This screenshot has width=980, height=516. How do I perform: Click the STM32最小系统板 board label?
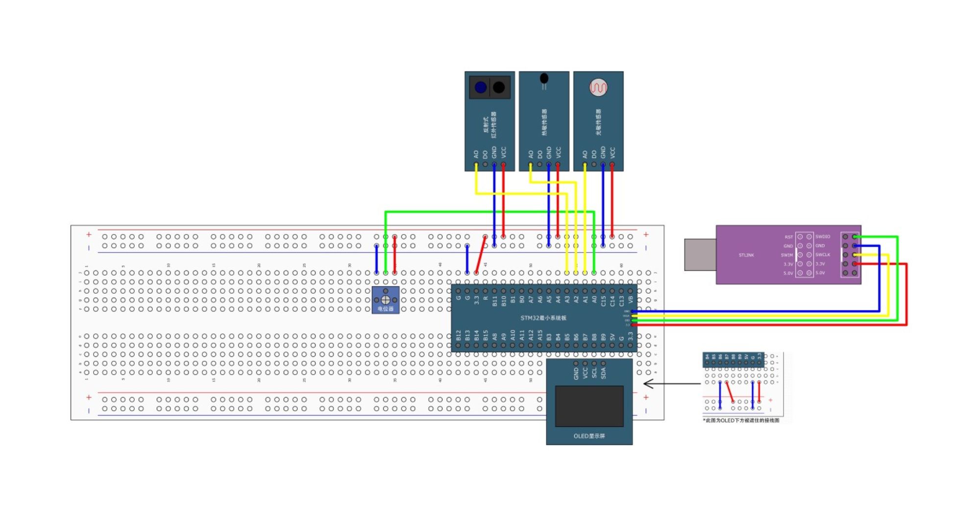pyautogui.click(x=543, y=318)
